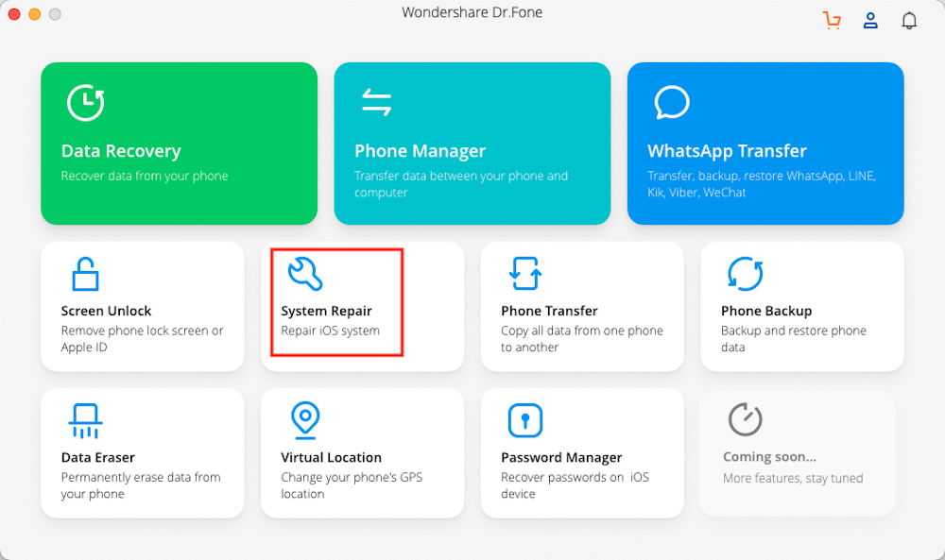Screen dimensions: 945x560
Task: Click 'Recover data from your phone' text
Action: 145,177
